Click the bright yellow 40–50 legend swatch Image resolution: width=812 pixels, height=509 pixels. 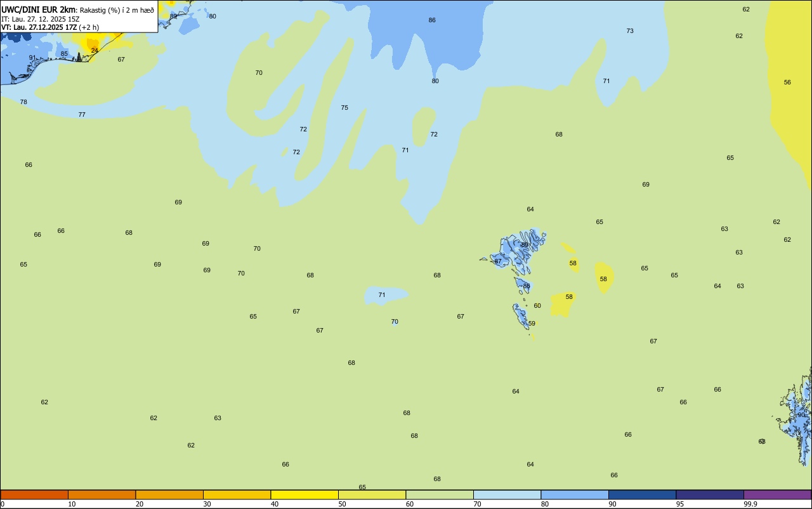[304, 494]
